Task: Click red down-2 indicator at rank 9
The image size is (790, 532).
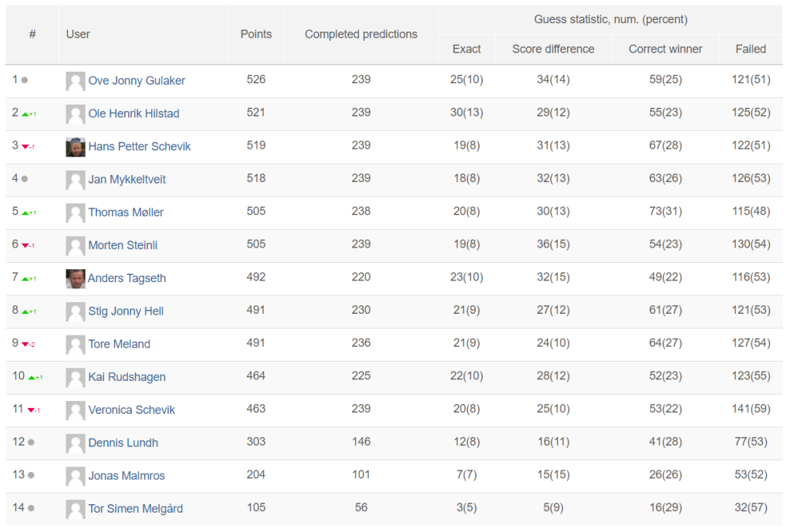Action: point(25,345)
